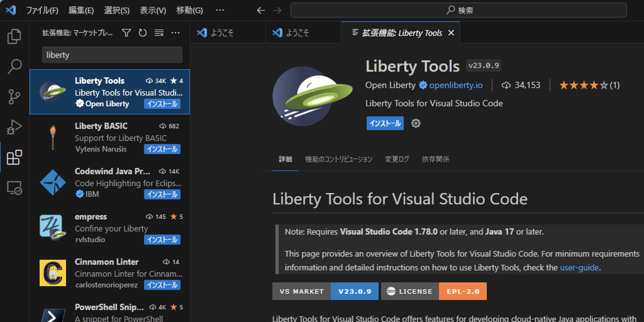Open the extensions more actions menu
Image resolution: width=644 pixels, height=322 pixels.
(x=175, y=32)
